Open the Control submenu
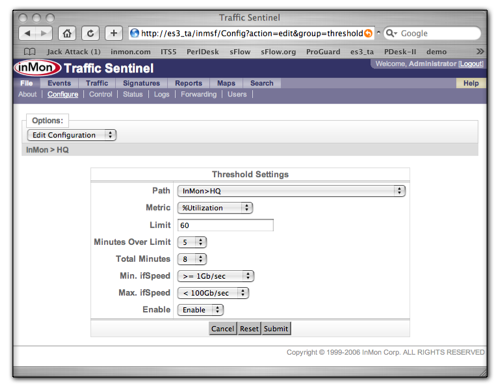 click(x=101, y=94)
